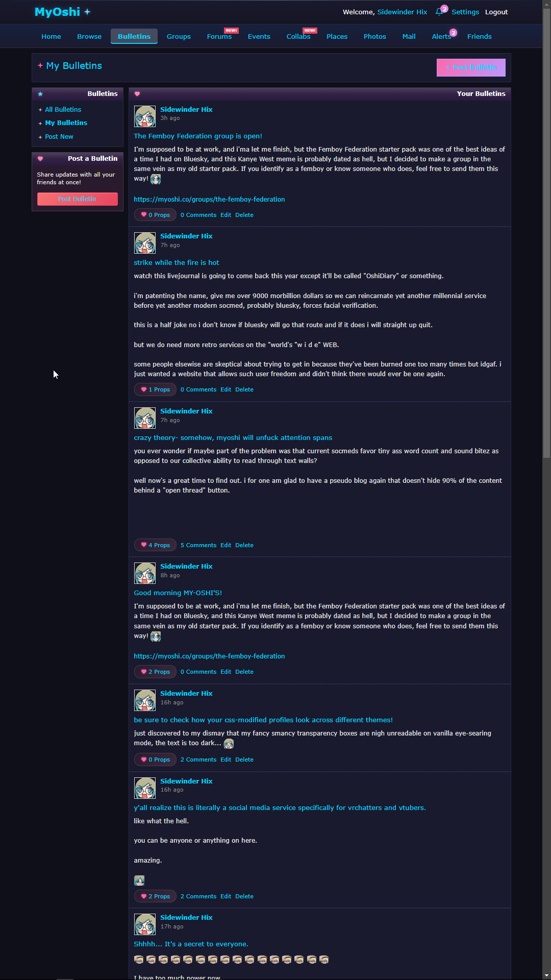Viewport: 551px width, 980px height.
Task: Click the emoji below 'amazing.' text
Action: [x=139, y=880]
